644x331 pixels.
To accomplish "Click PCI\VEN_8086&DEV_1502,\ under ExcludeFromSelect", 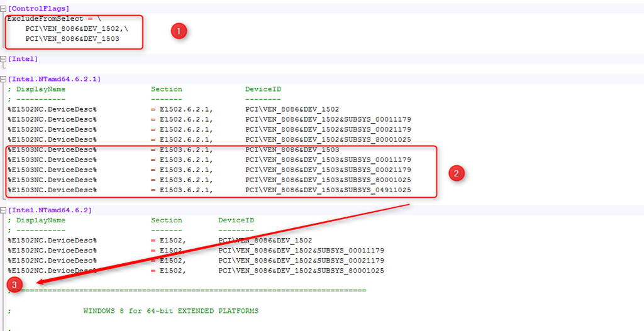I will tap(77, 29).
